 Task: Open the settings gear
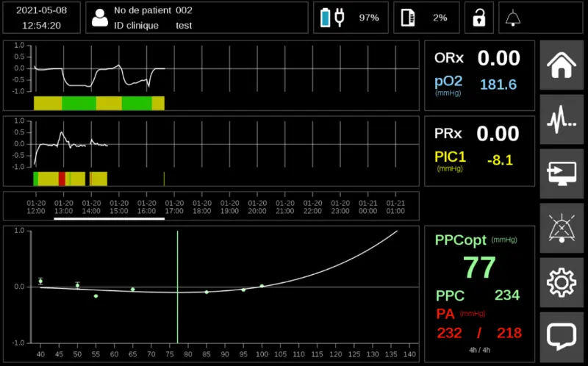(562, 281)
